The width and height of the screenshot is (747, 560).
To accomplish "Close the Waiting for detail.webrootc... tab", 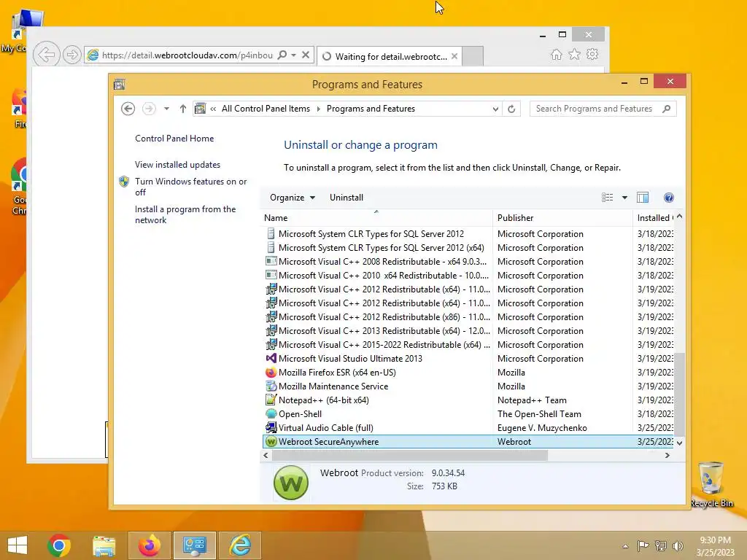I will click(454, 56).
